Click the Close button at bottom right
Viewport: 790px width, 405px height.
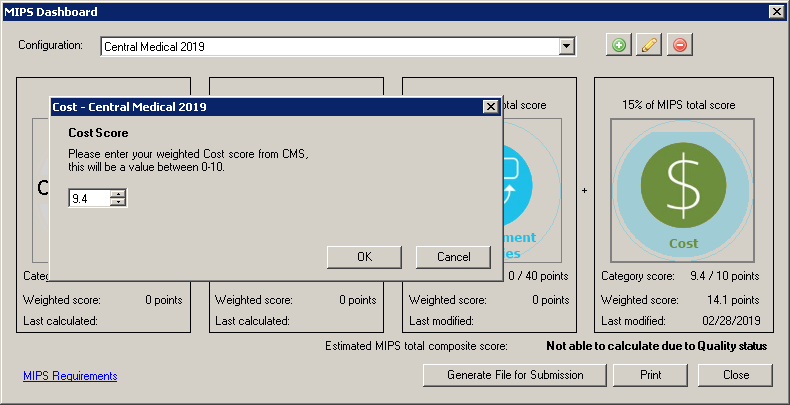735,375
